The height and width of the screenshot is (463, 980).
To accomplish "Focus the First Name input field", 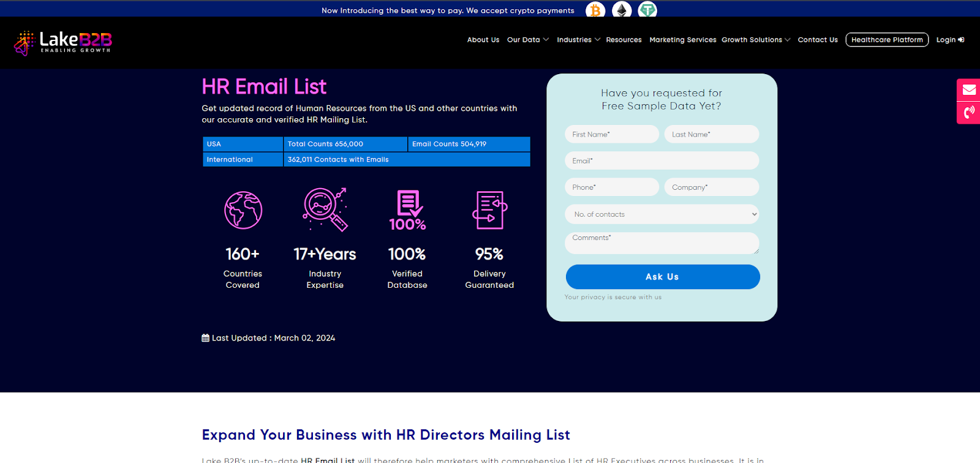I will pos(612,134).
